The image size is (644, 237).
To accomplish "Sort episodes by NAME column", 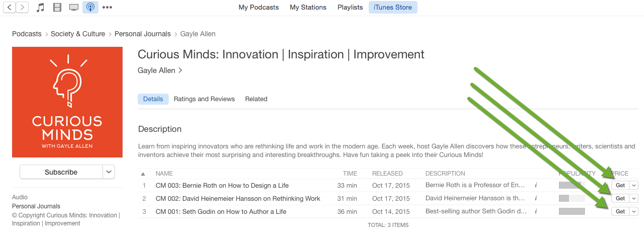I will click(x=164, y=174).
